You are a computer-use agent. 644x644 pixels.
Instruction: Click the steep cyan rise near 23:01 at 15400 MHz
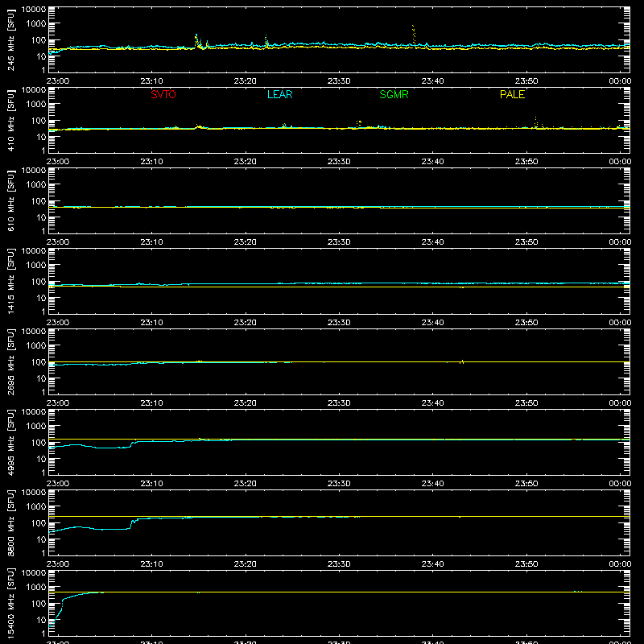[62, 606]
